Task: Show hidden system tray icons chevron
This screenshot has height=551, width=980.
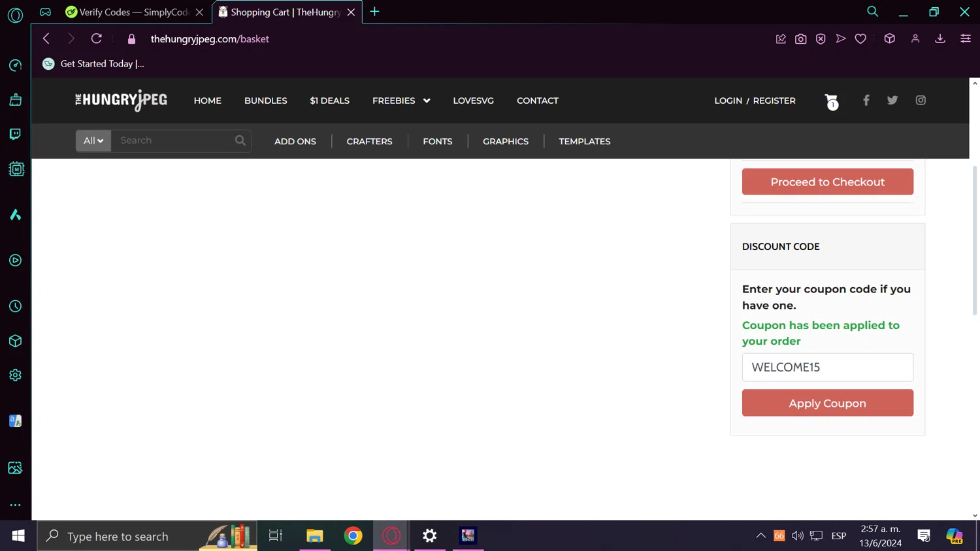Action: click(760, 536)
